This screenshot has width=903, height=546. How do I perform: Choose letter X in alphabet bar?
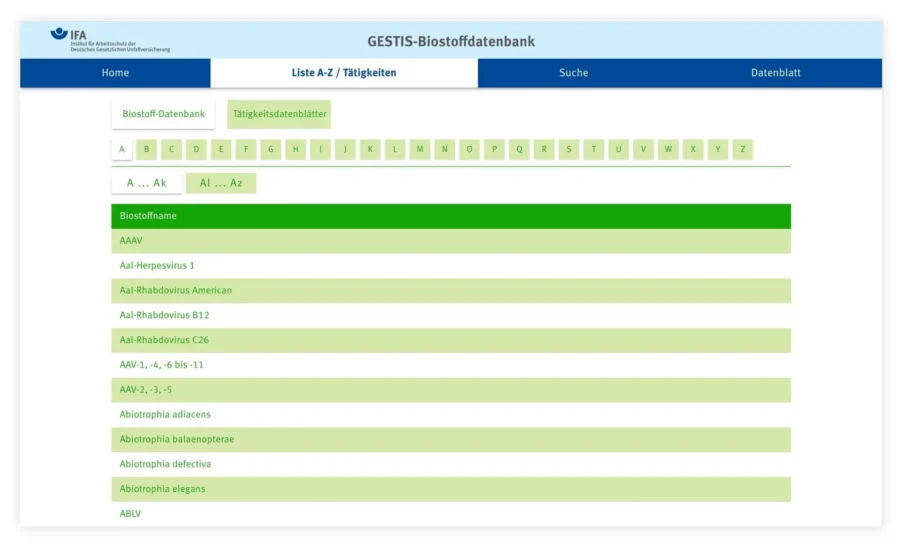click(693, 149)
